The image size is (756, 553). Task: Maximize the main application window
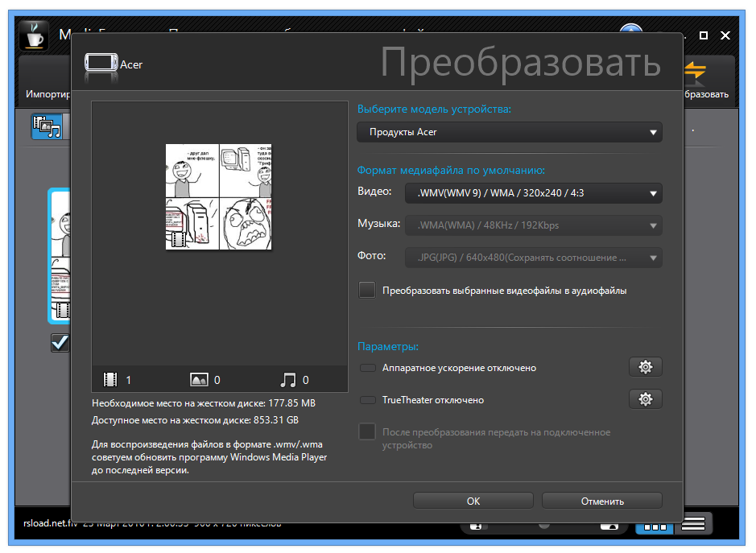[704, 35]
